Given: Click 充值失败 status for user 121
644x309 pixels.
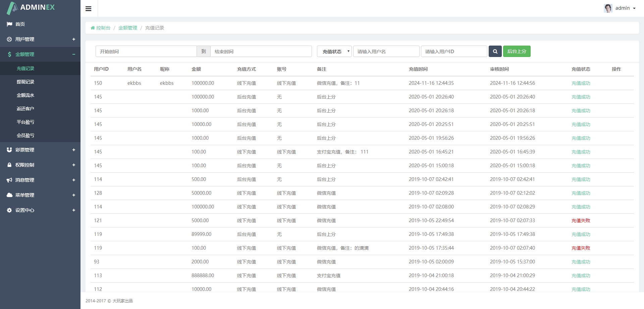Looking at the screenshot, I should click(x=581, y=221).
